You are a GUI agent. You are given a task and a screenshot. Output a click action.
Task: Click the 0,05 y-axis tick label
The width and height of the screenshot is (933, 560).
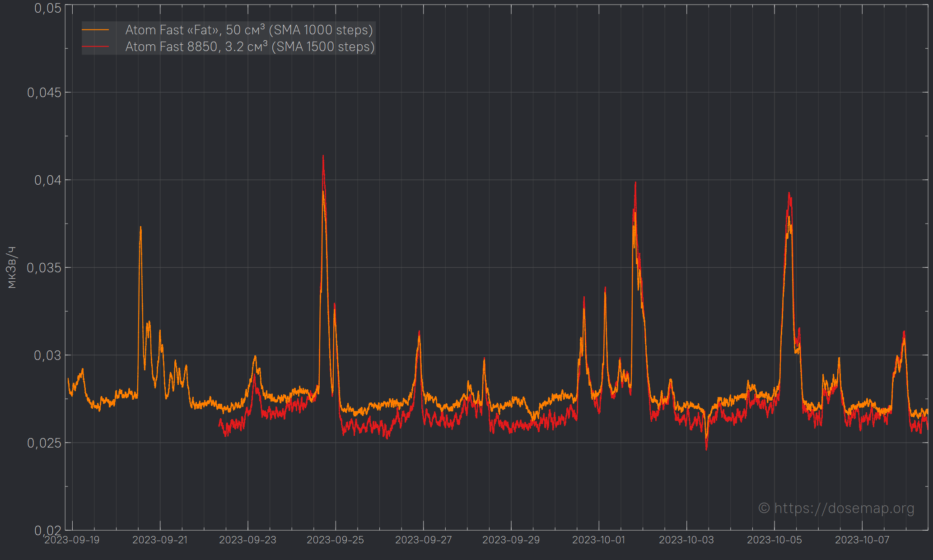click(x=48, y=8)
